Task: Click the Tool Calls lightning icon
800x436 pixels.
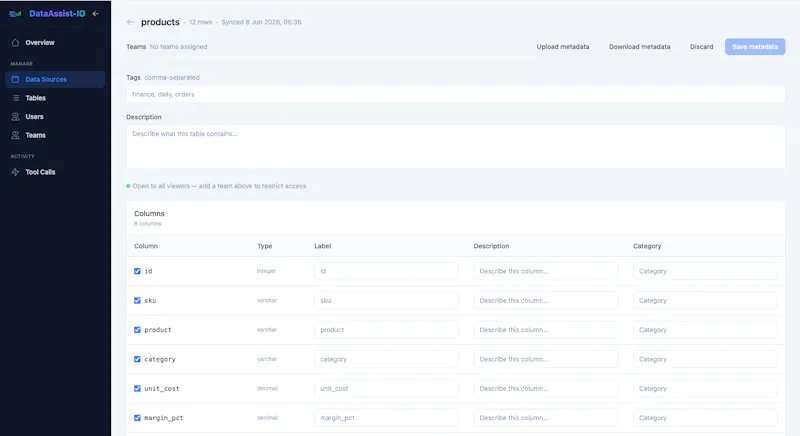Action: pos(15,172)
